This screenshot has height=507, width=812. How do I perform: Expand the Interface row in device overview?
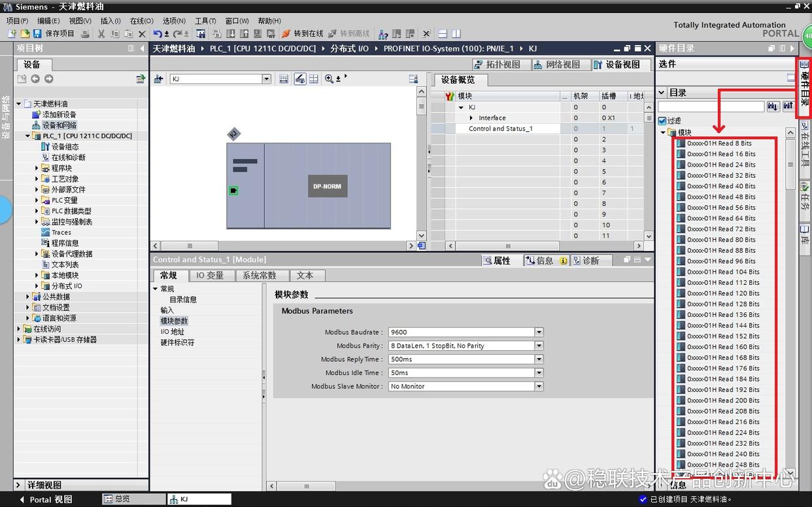click(x=471, y=118)
